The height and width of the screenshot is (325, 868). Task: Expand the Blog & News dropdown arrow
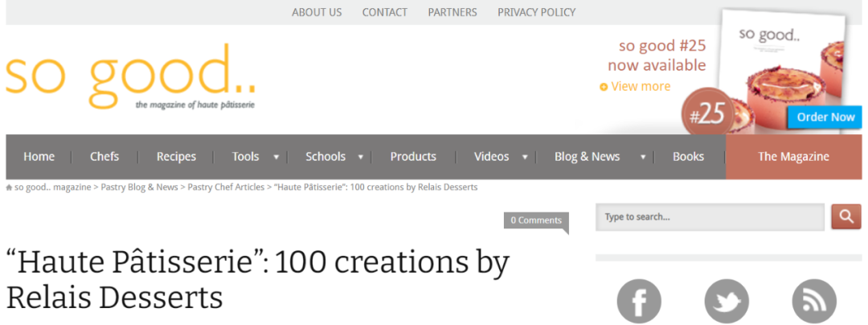coord(643,157)
